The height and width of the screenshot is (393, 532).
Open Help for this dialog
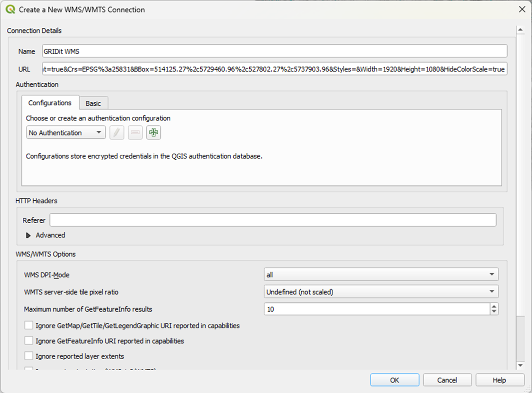[500, 380]
